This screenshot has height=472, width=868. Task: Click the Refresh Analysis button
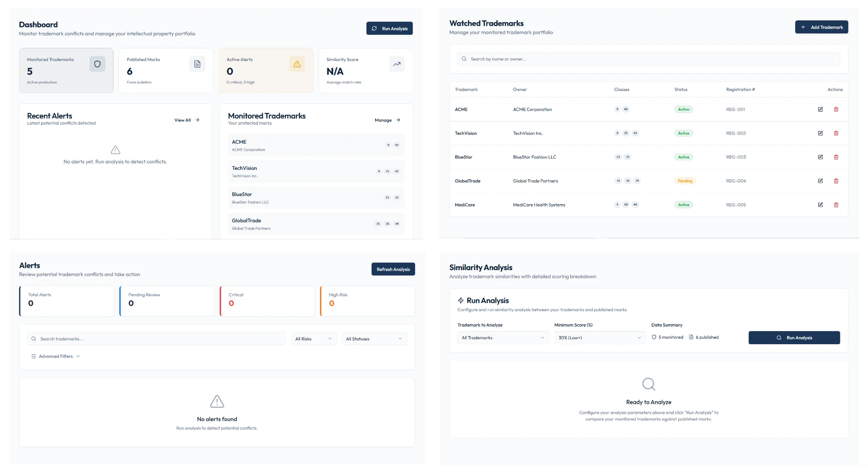click(x=393, y=269)
